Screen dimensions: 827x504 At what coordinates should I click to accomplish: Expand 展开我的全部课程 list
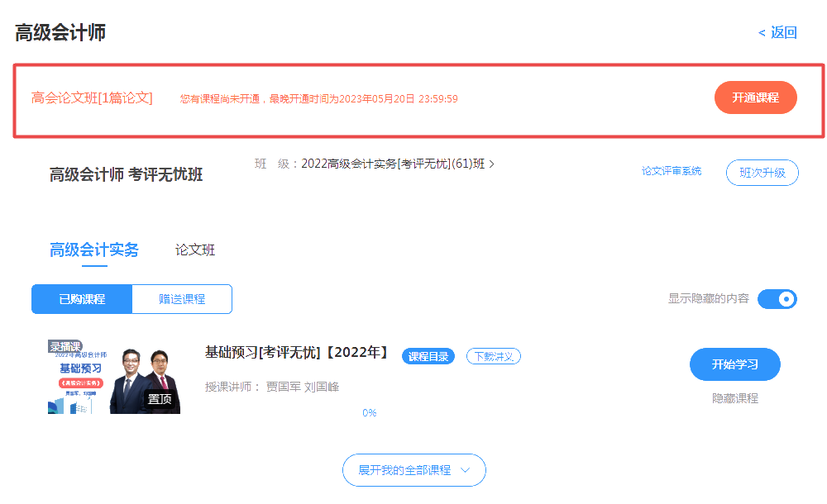click(x=413, y=469)
